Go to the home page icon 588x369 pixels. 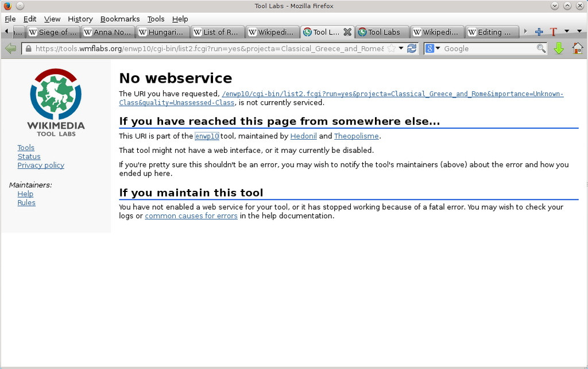[x=577, y=49]
